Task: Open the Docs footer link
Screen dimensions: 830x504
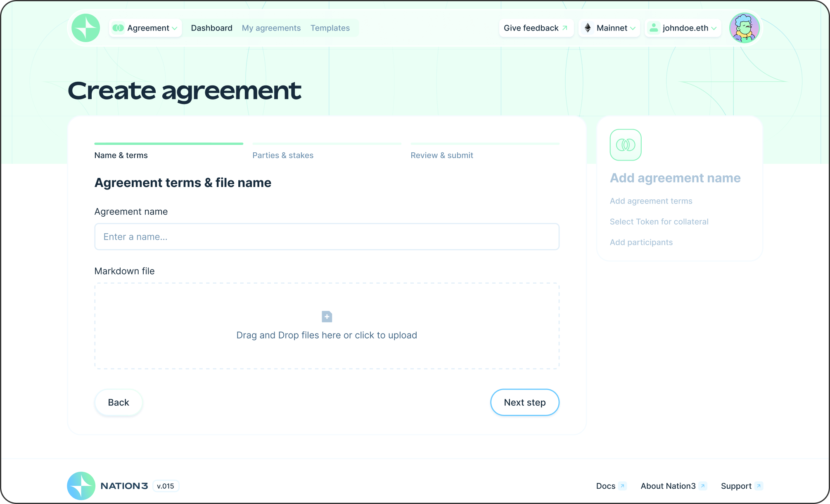Action: (606, 486)
